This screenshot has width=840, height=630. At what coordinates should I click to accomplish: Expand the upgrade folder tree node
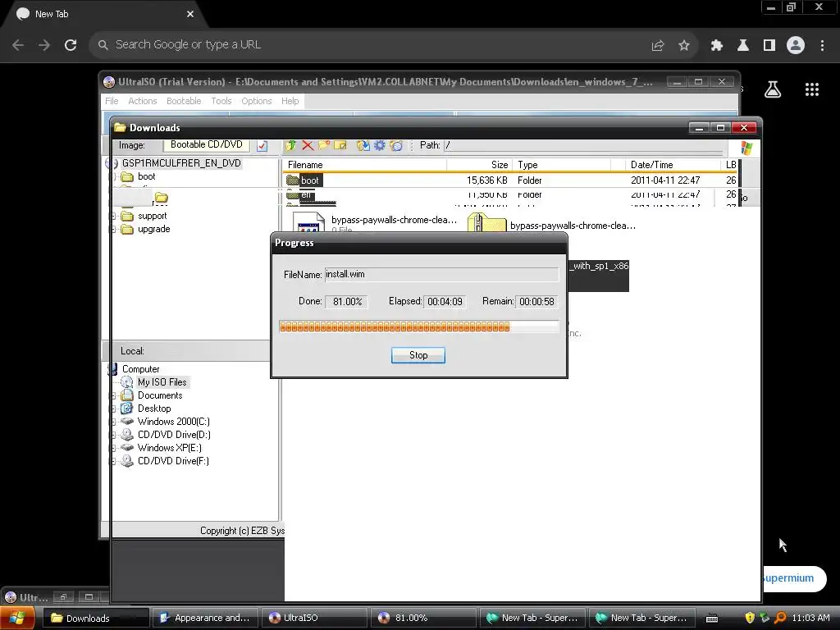(113, 230)
